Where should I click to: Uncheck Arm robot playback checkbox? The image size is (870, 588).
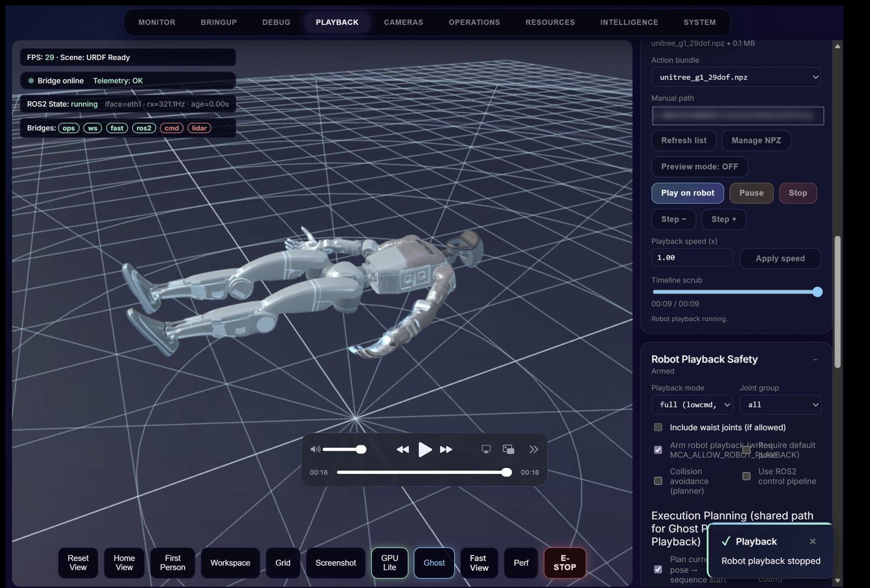[658, 449]
